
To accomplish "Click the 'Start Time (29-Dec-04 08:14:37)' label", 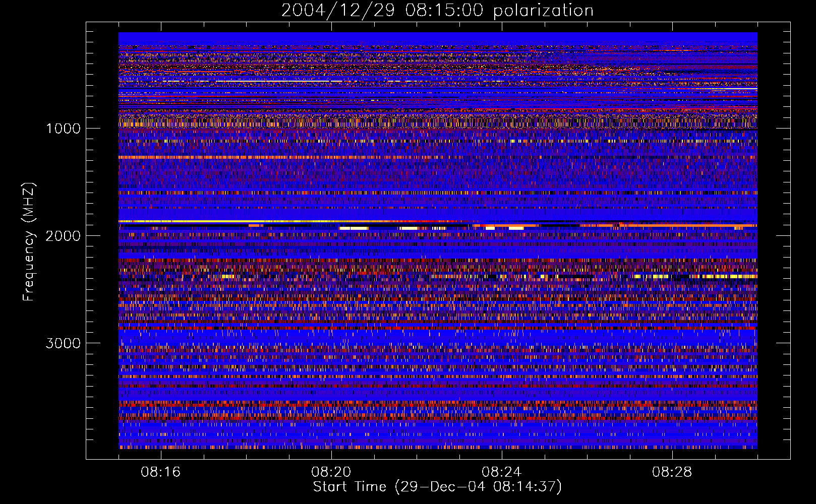I will pos(437,487).
